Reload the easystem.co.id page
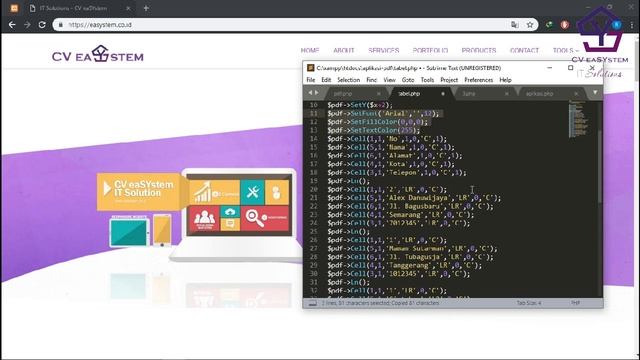 point(42,25)
